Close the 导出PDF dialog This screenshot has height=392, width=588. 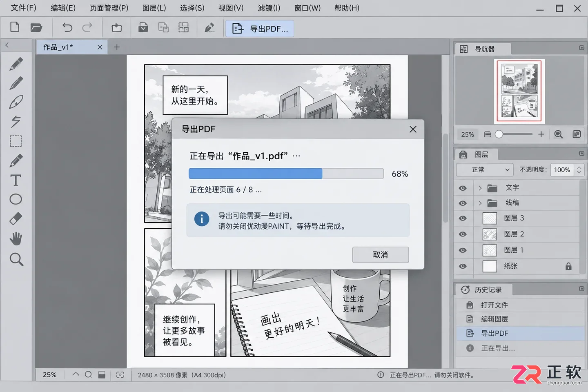(413, 129)
